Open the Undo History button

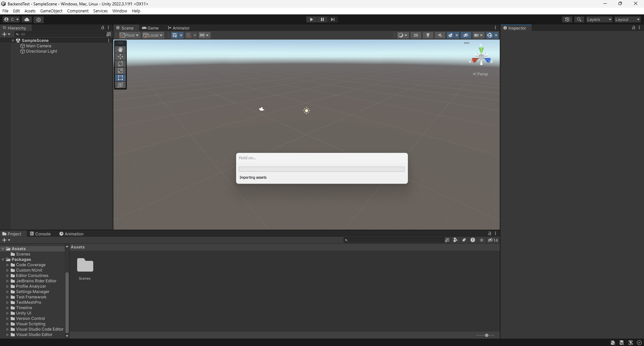click(x=567, y=19)
